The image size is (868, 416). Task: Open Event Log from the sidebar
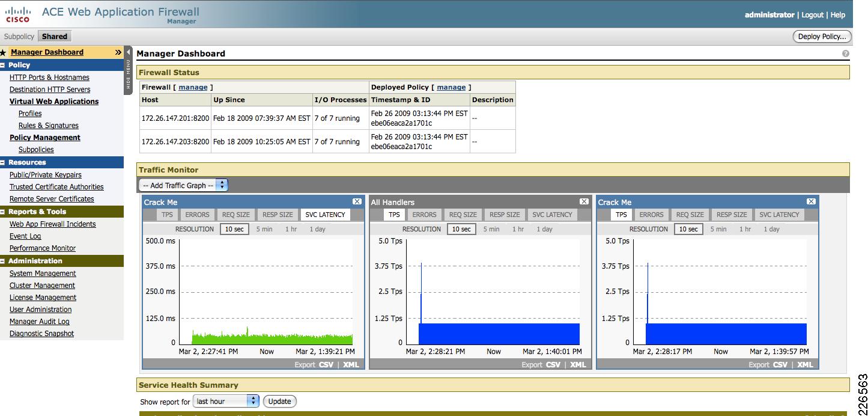pos(26,236)
